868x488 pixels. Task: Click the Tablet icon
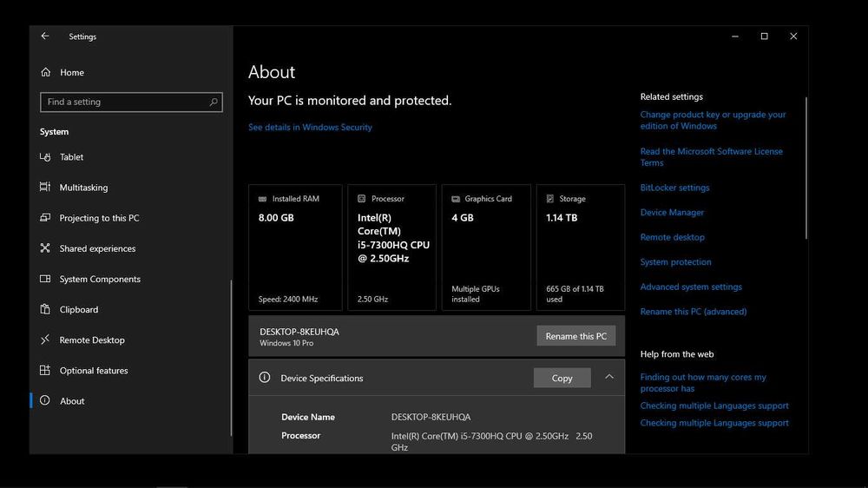point(45,157)
